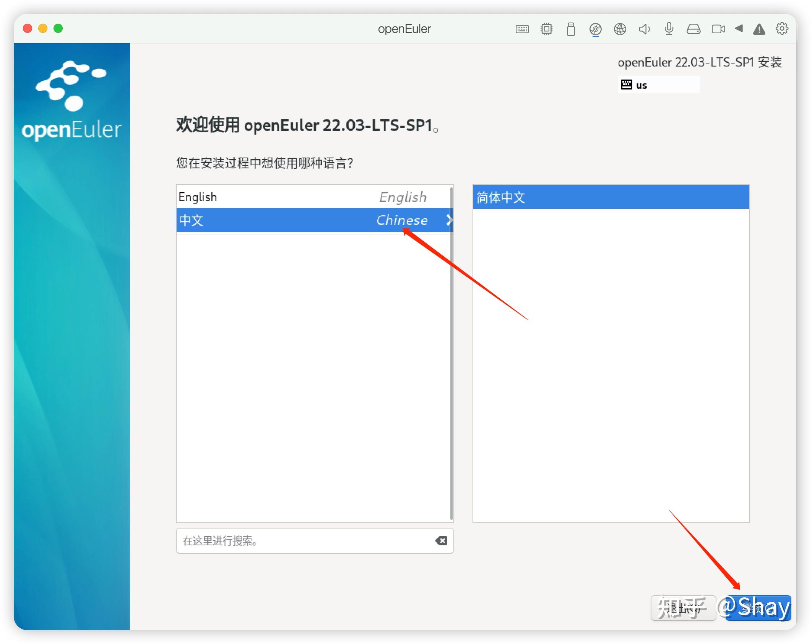This screenshot has width=812, height=644.
Task: Click the 退出 quit button
Action: 683,608
